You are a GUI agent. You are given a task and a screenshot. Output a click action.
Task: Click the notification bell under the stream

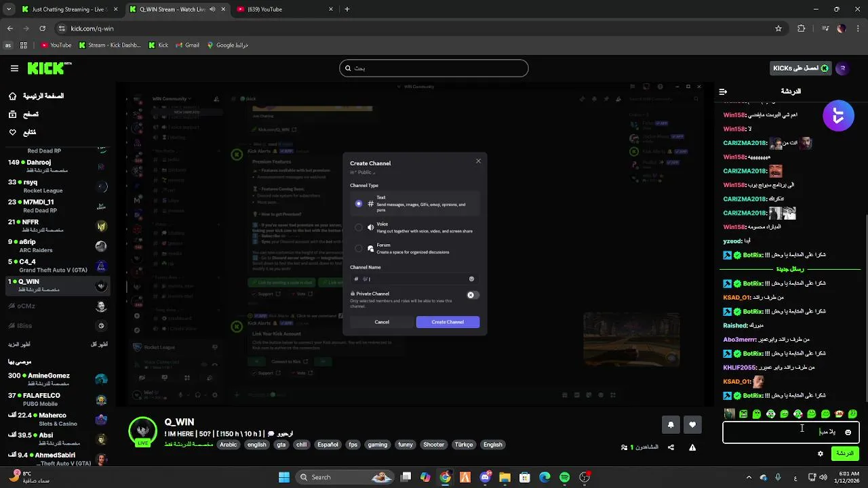point(671,425)
